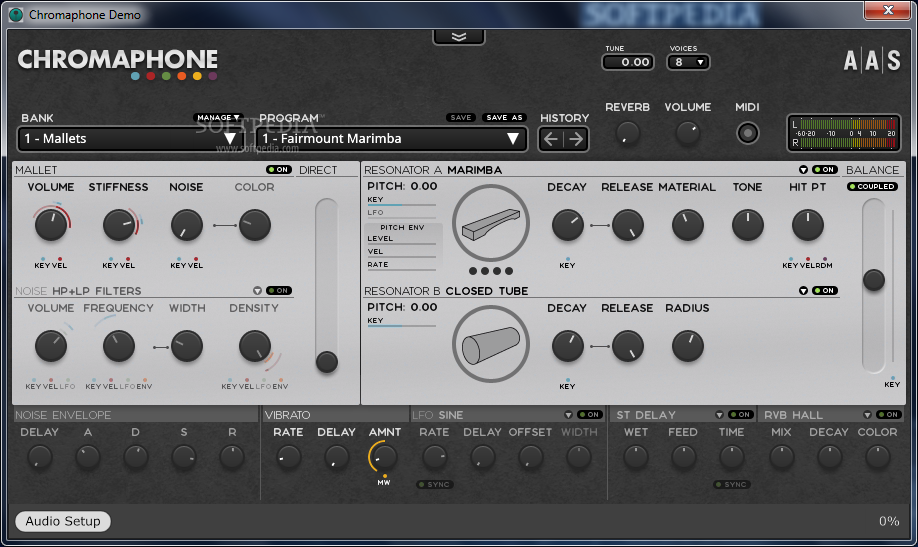The image size is (918, 547).
Task: Click the Resonator A pitch Key slider
Action: (401, 205)
